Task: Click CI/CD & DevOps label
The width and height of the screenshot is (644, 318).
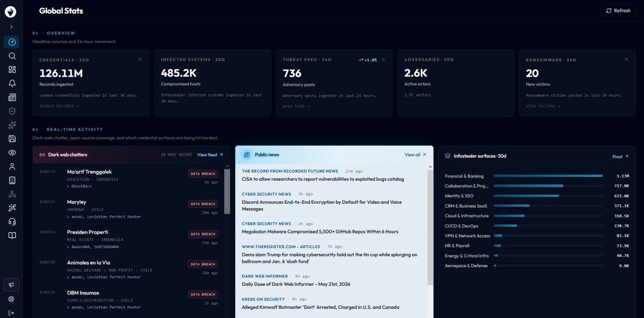Action: pyautogui.click(x=462, y=226)
